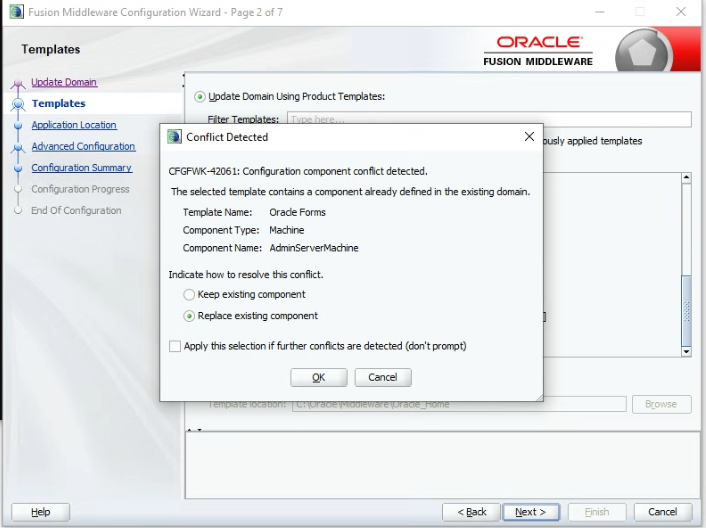Open the Configuration Summary step link
Viewport: 706px width, 528px height.
(x=81, y=167)
